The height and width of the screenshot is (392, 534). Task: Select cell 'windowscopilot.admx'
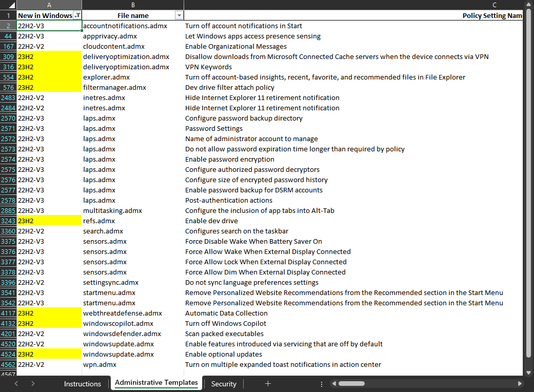133,323
